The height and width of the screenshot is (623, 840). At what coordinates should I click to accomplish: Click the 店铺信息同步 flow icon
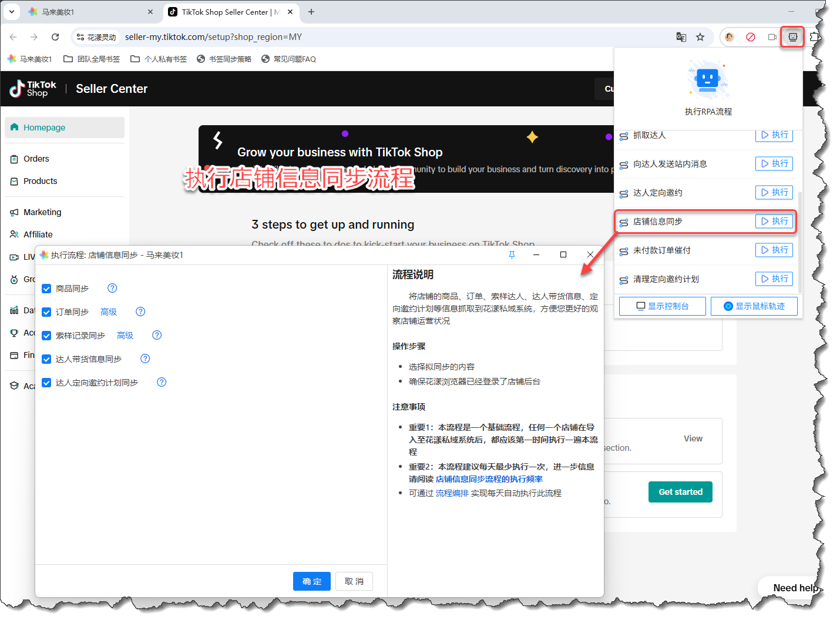click(x=624, y=222)
